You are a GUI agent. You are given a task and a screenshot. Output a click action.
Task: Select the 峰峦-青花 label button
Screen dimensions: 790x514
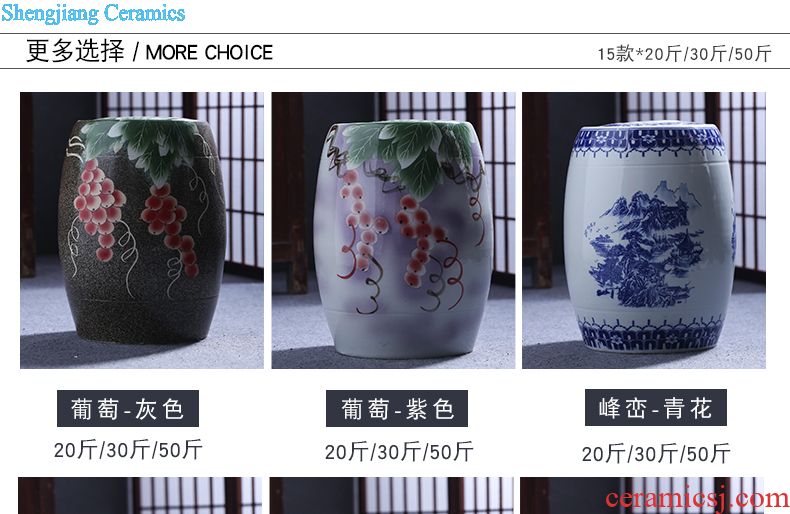655,408
